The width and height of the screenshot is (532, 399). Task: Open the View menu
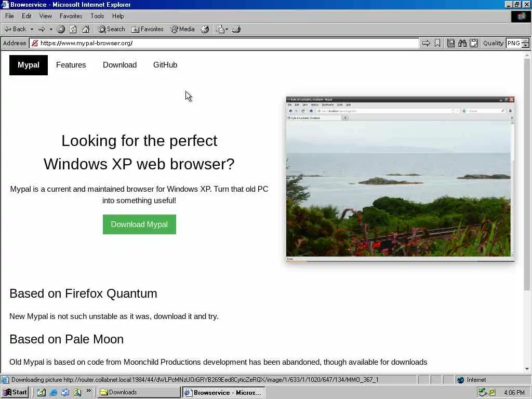(x=46, y=16)
